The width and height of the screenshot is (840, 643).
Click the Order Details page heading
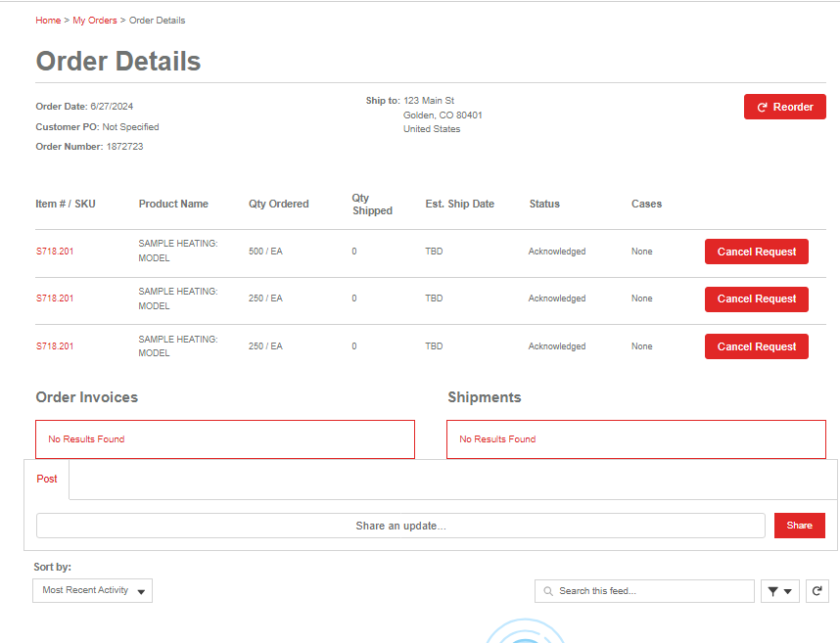pyautogui.click(x=118, y=61)
